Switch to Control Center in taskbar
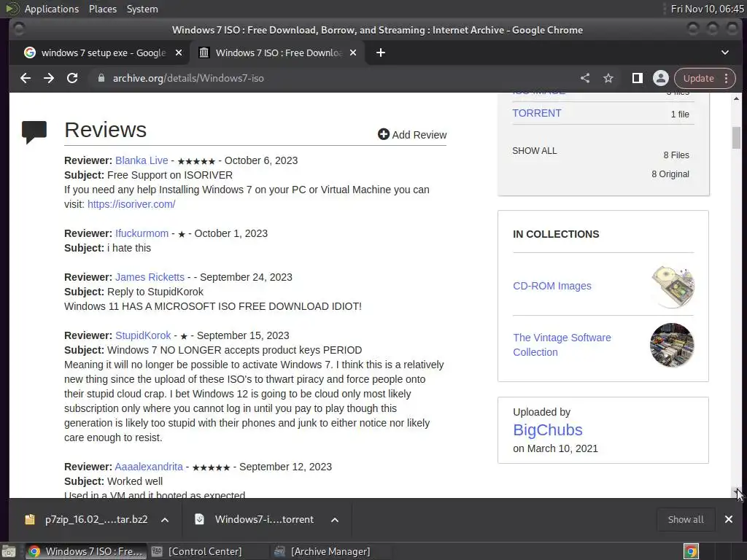The image size is (747, 560). pyautogui.click(x=197, y=551)
